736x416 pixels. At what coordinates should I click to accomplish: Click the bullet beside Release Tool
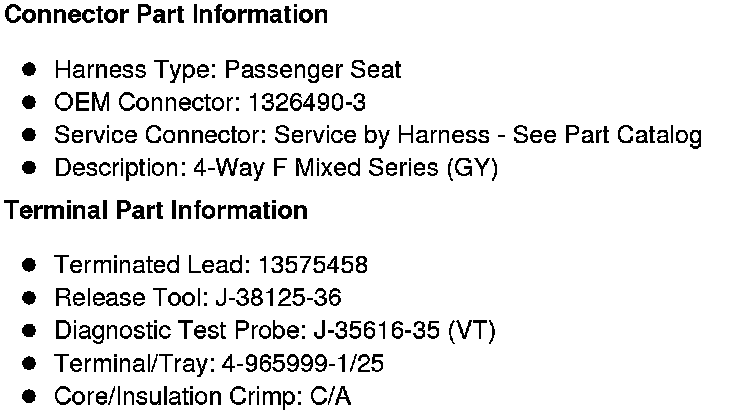(30, 298)
